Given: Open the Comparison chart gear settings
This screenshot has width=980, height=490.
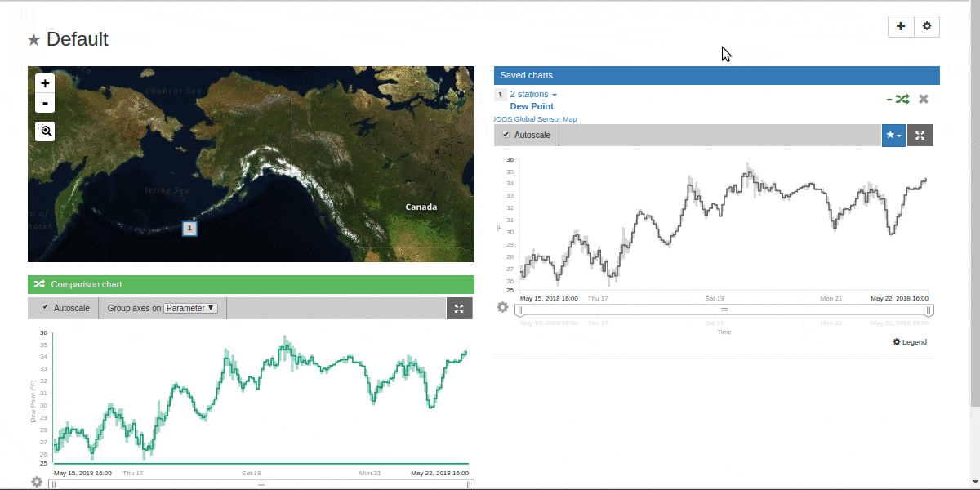Looking at the screenshot, I should [x=37, y=482].
